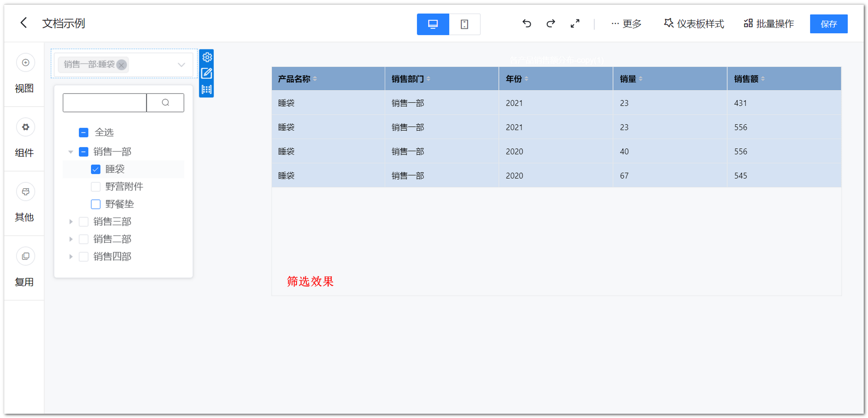Expand the 销售三部 tree node
This screenshot has width=868, height=418.
71,222
